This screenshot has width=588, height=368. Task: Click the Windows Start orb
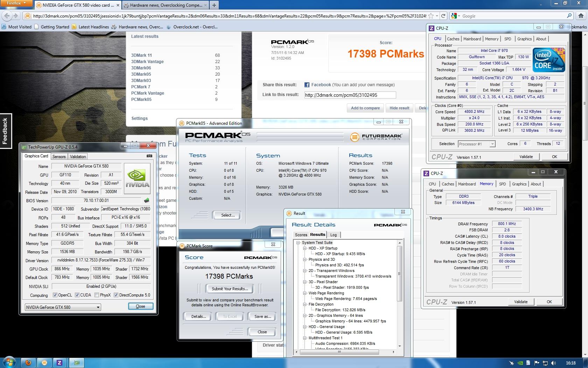point(9,362)
